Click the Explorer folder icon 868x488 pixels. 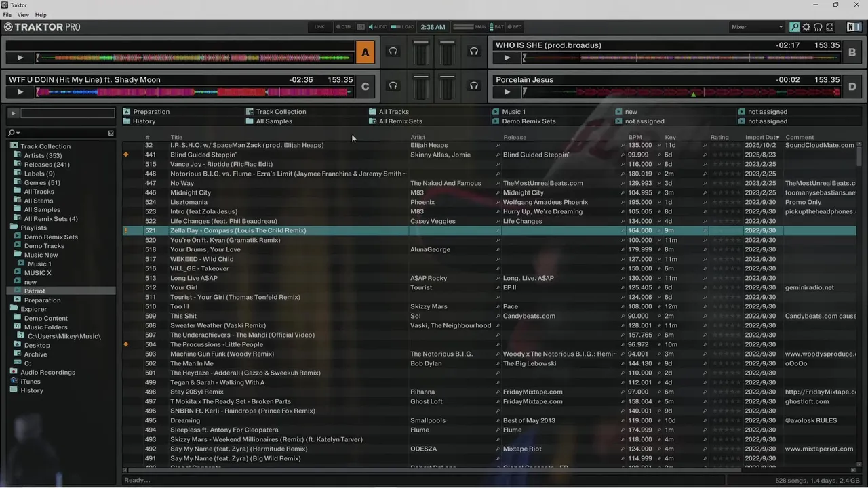(14, 309)
